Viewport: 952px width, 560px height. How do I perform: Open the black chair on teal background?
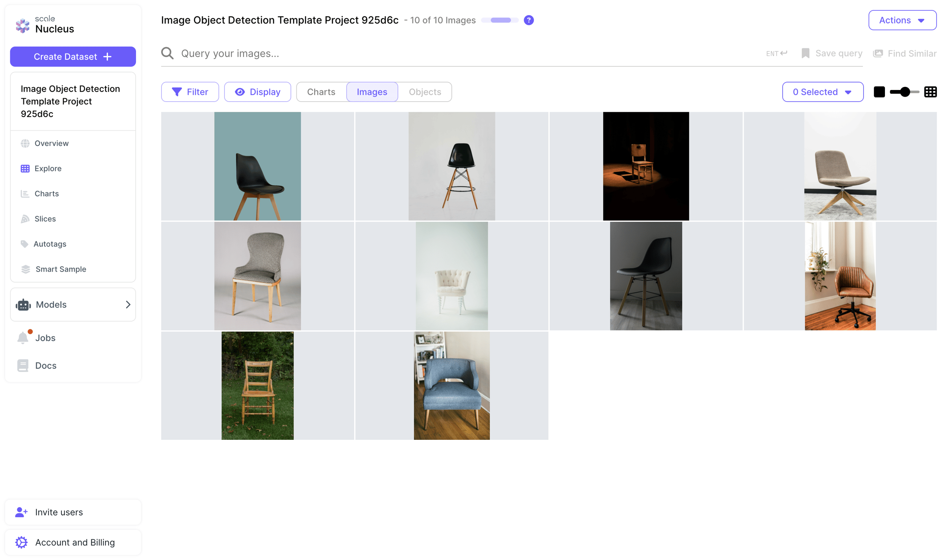click(x=257, y=166)
